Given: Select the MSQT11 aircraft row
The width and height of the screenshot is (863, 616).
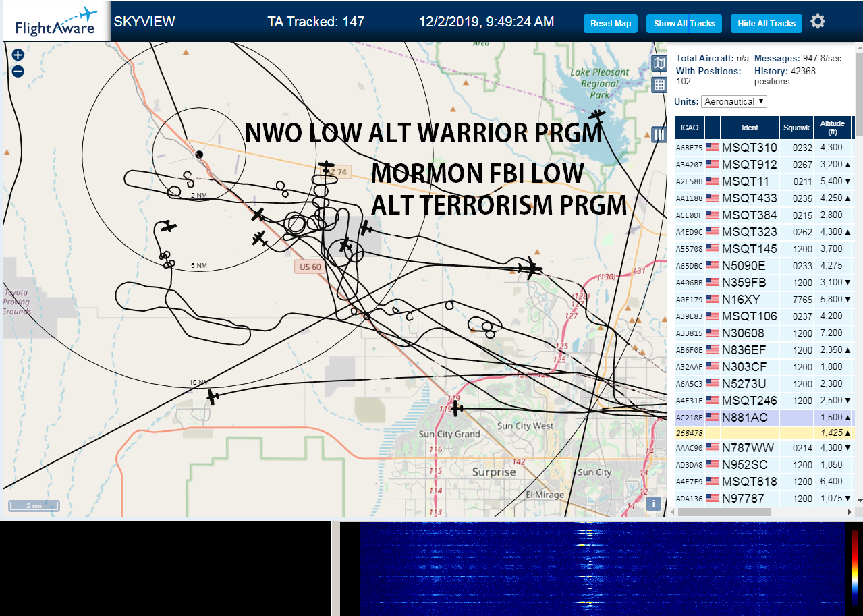Looking at the screenshot, I should 765,181.
